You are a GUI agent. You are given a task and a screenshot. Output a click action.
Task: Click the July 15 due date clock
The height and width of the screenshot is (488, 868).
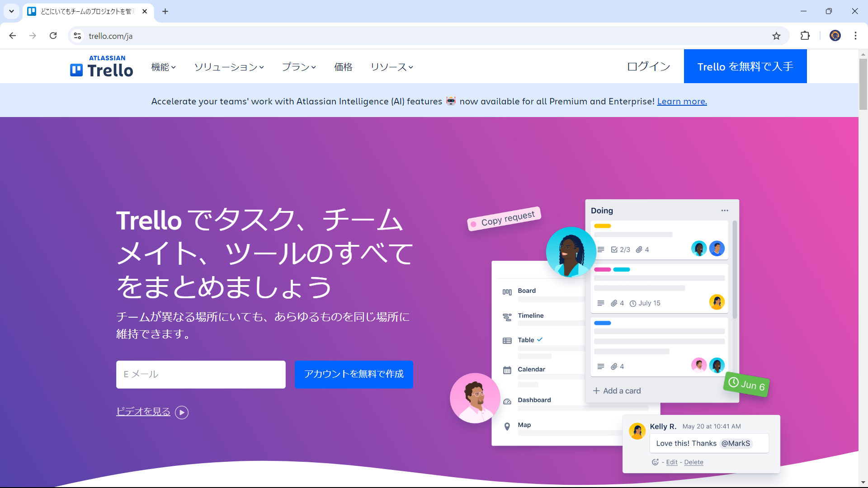(x=633, y=304)
